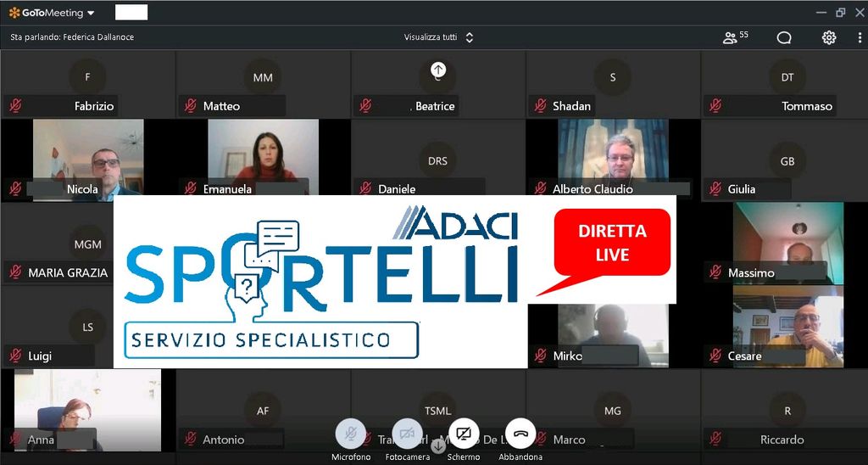Image resolution: width=868 pixels, height=465 pixels.
Task: Click the Abbandona hang-up icon
Action: point(520,434)
